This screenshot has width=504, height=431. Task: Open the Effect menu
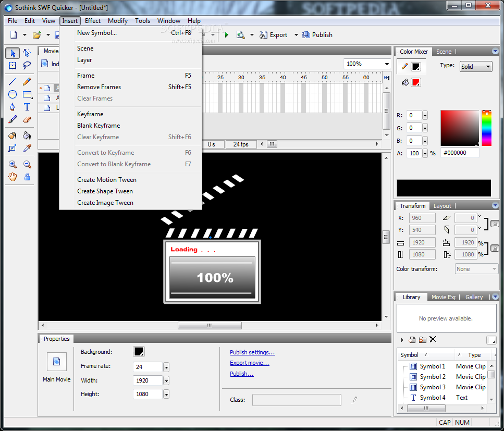click(x=93, y=20)
